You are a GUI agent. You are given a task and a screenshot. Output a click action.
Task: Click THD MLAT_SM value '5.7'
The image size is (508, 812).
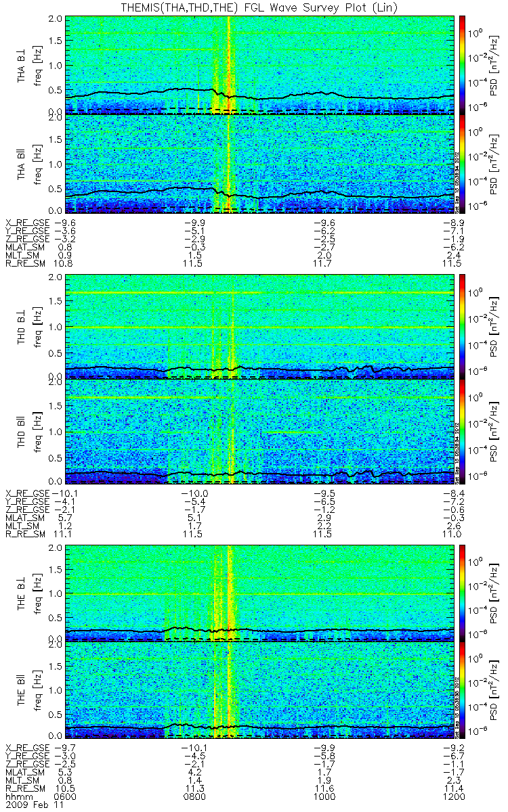66,516
